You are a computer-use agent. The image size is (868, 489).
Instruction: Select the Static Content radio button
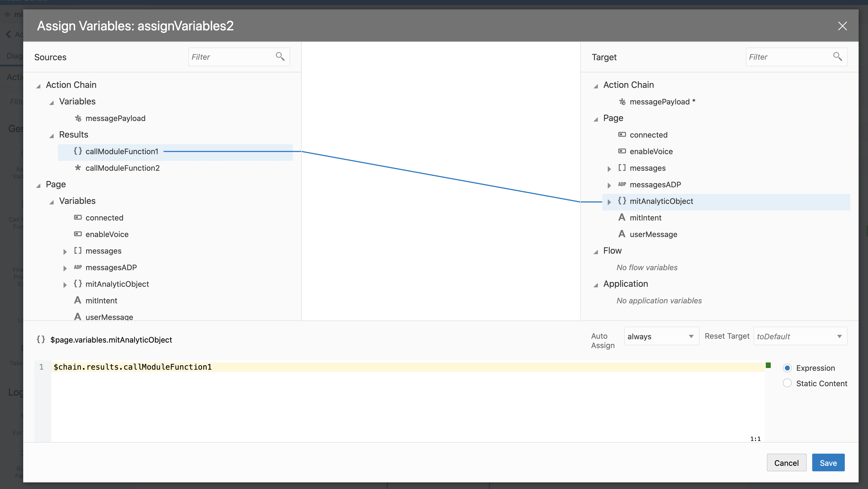[x=787, y=383]
